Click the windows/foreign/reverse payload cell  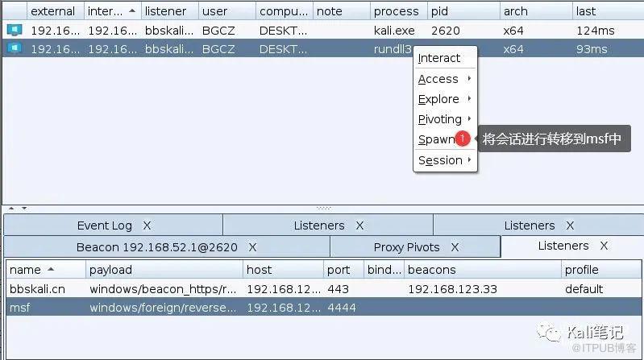coord(163,308)
